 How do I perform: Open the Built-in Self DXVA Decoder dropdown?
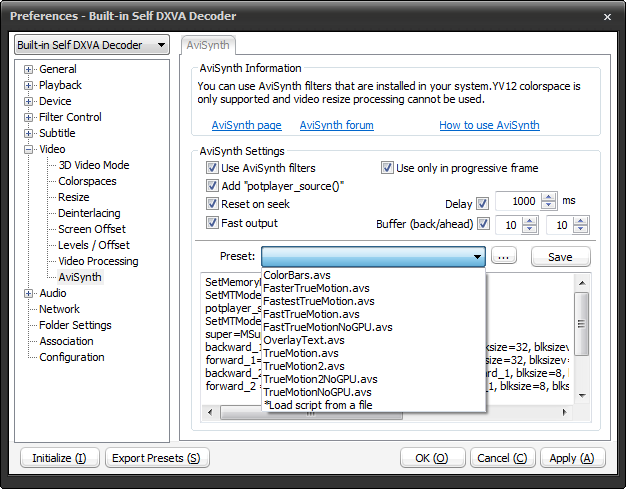click(92, 45)
